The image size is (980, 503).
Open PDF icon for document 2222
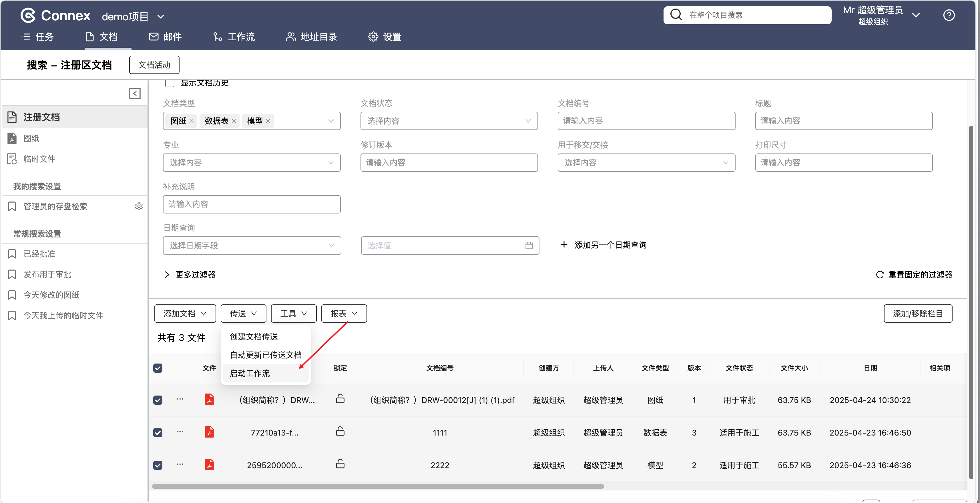click(209, 465)
